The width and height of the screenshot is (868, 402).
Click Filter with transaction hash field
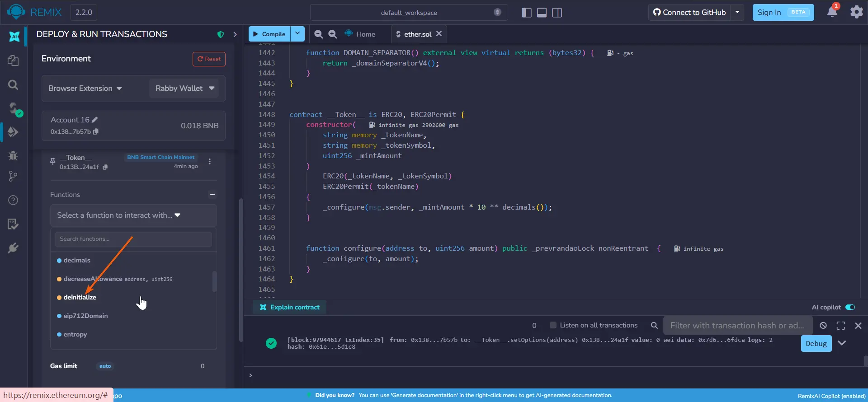738,325
